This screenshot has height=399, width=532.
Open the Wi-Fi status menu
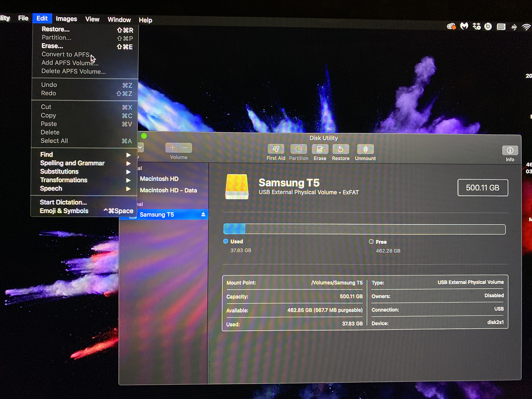click(x=526, y=27)
